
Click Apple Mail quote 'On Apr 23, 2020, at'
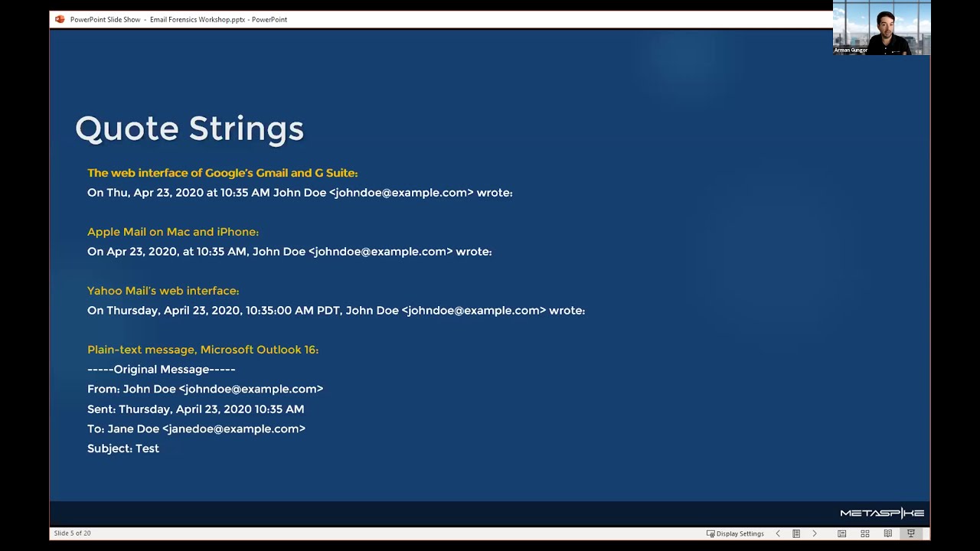coord(289,252)
